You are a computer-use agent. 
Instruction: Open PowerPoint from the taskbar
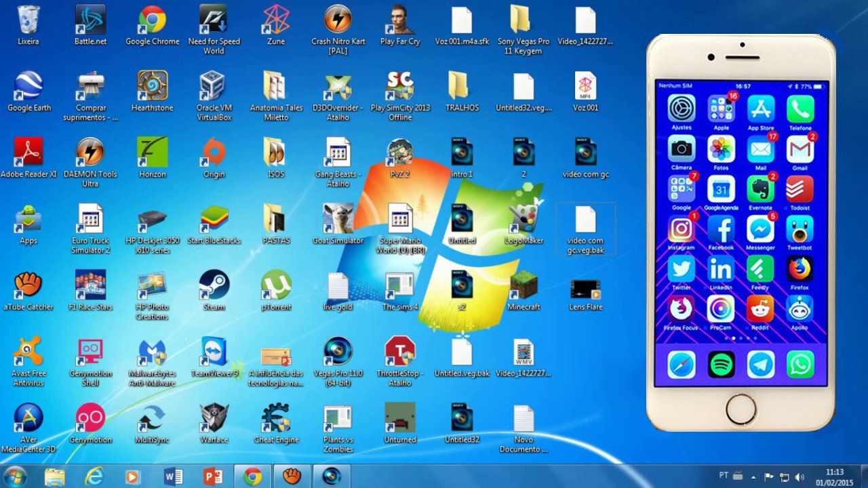[214, 476]
